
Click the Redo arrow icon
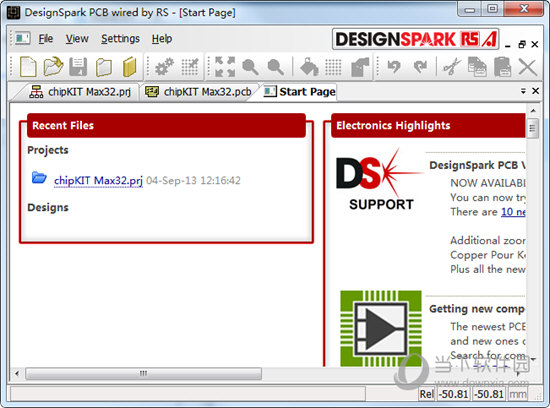(420, 66)
